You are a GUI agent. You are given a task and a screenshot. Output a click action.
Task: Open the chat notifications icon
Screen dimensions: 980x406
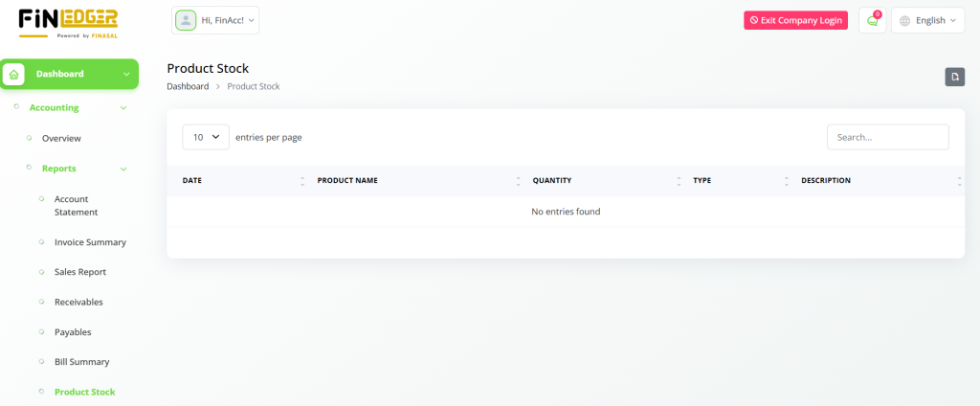click(x=872, y=20)
